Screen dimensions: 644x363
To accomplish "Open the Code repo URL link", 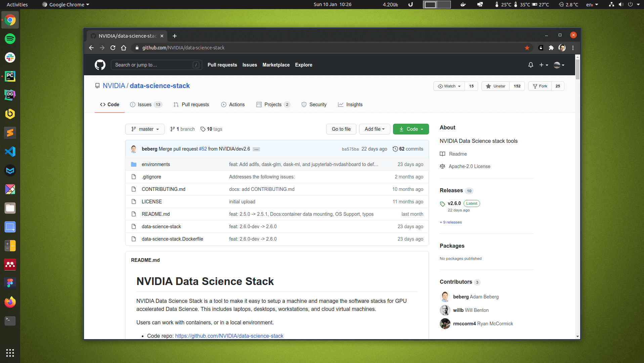I will (229, 336).
